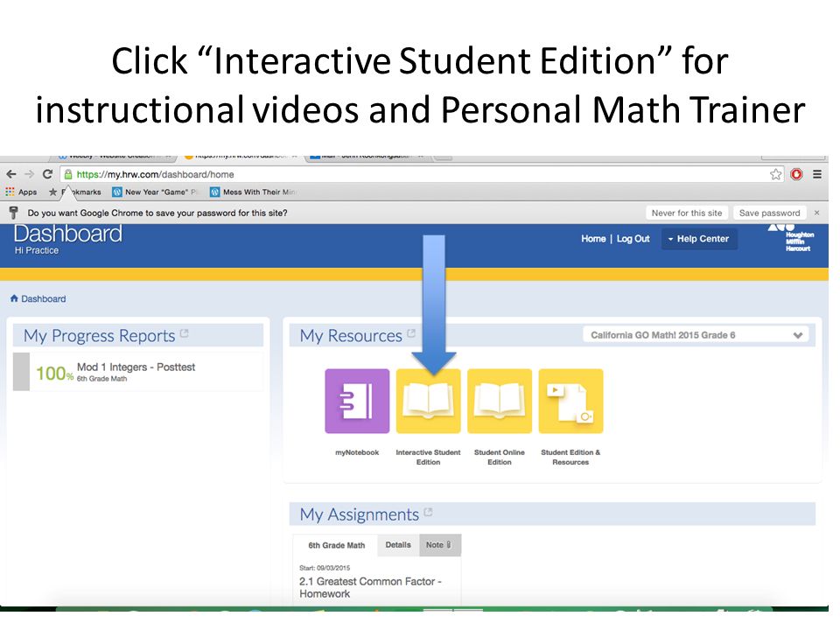Dismiss the save password bar
This screenshot has width=840, height=630.
(817, 213)
